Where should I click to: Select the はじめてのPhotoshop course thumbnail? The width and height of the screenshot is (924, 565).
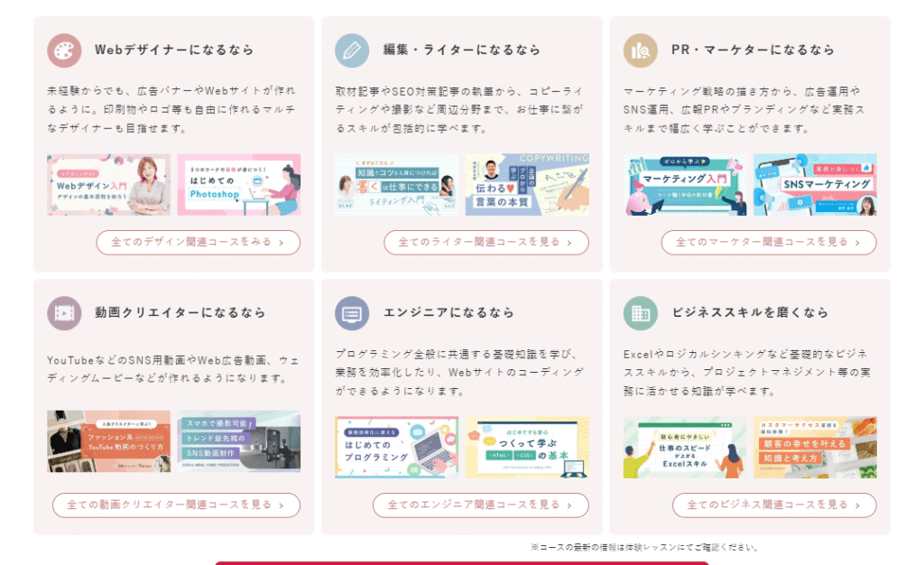click(238, 185)
